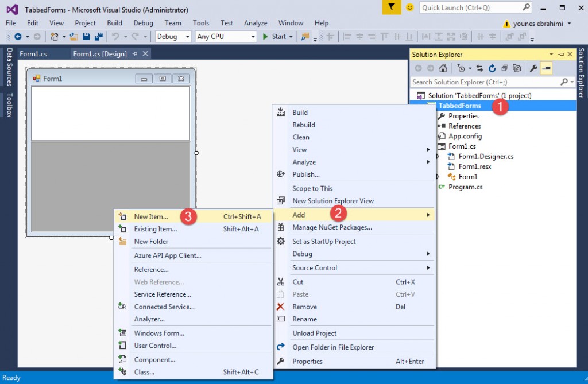Click the feedback smiley icon
Image resolution: width=588 pixels, height=384 pixels.
pyautogui.click(x=409, y=7)
